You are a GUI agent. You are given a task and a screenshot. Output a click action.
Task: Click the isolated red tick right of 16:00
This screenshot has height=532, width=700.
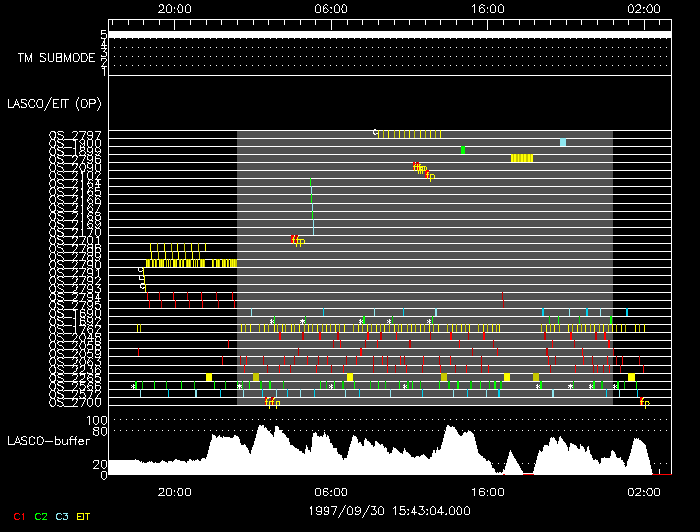coord(502,295)
